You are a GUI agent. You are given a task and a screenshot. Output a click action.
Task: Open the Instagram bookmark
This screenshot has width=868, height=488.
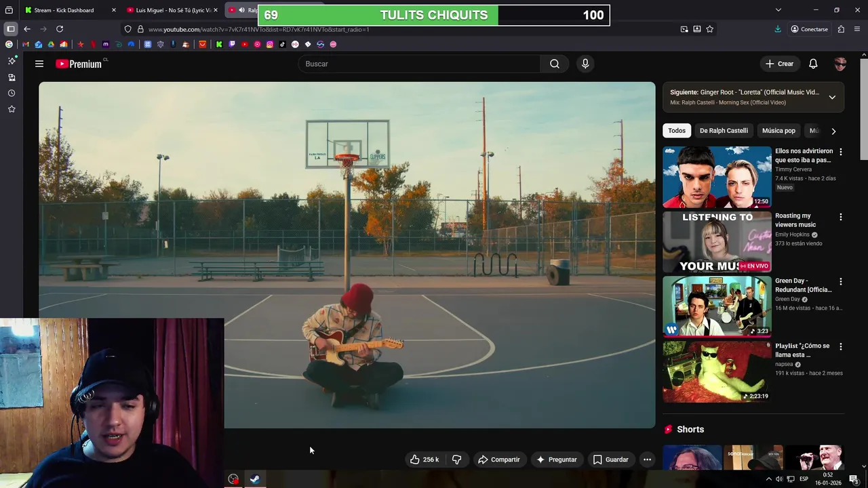point(270,44)
